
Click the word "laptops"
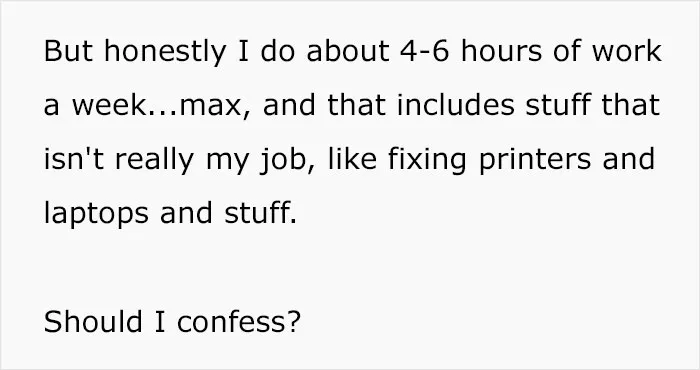96,214
